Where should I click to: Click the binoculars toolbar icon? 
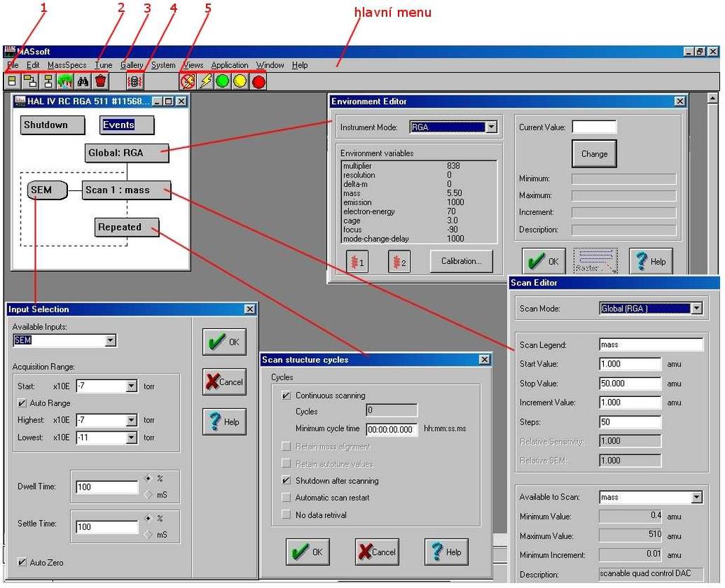tap(84, 82)
